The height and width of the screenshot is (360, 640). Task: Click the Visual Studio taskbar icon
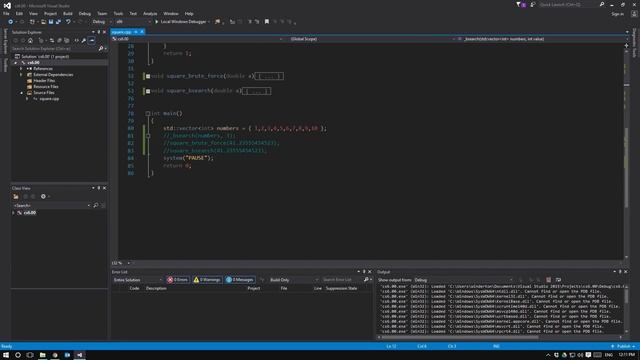80,355
